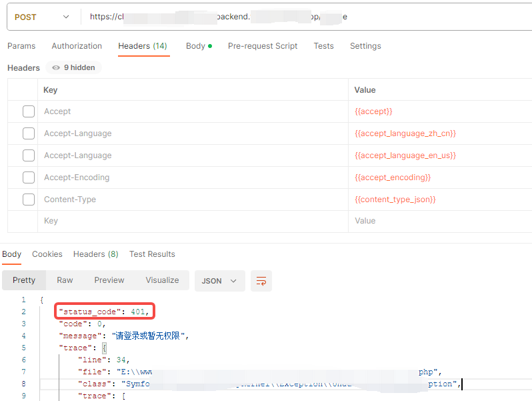Expand the JSON format dropdown
The width and height of the screenshot is (532, 401).
coord(219,281)
